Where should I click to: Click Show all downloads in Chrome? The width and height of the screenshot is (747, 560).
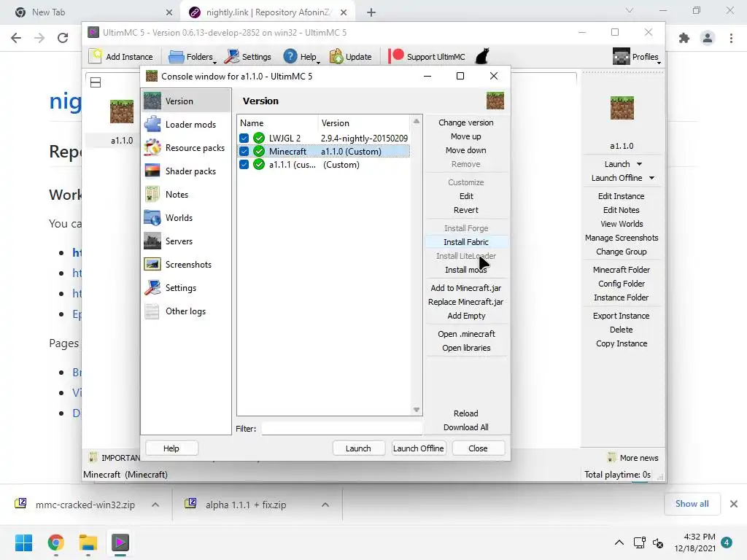click(692, 504)
